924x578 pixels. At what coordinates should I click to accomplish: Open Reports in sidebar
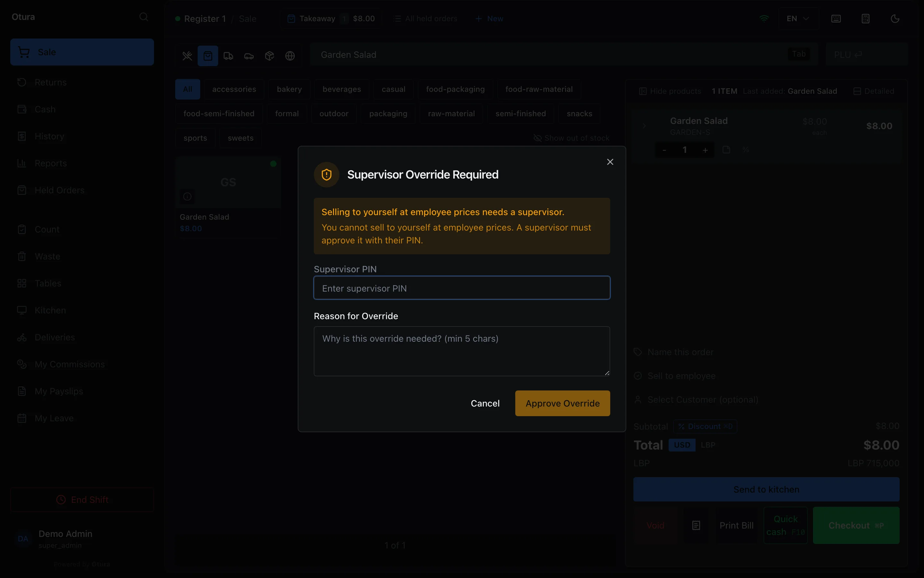coord(82,163)
